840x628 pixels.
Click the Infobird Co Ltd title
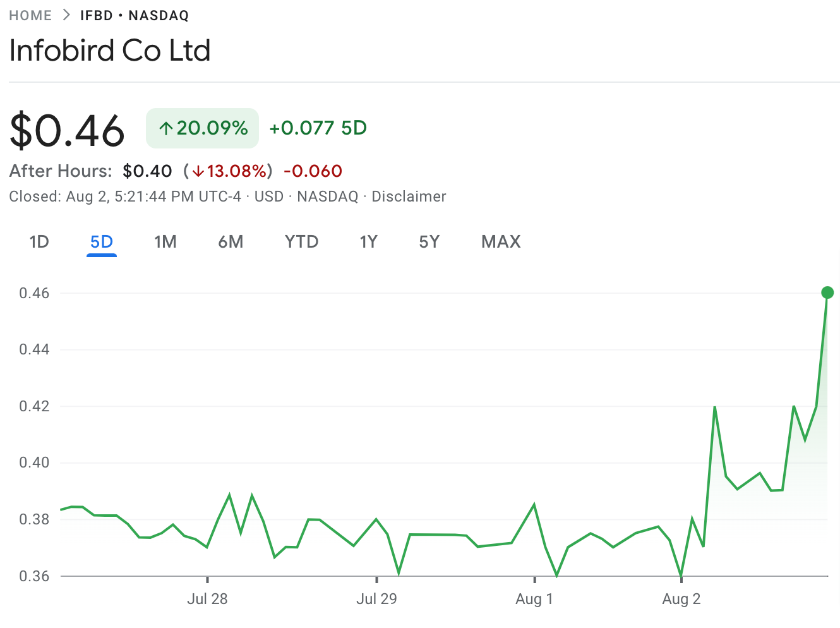(x=109, y=51)
